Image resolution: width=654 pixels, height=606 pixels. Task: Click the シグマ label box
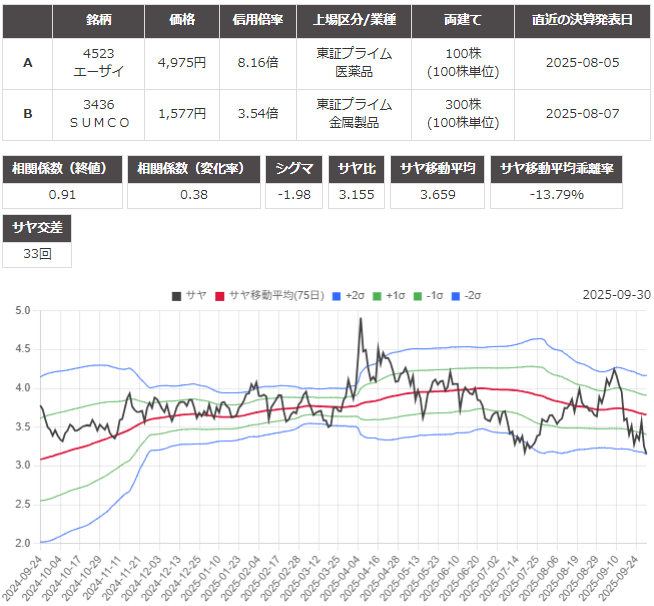point(294,168)
